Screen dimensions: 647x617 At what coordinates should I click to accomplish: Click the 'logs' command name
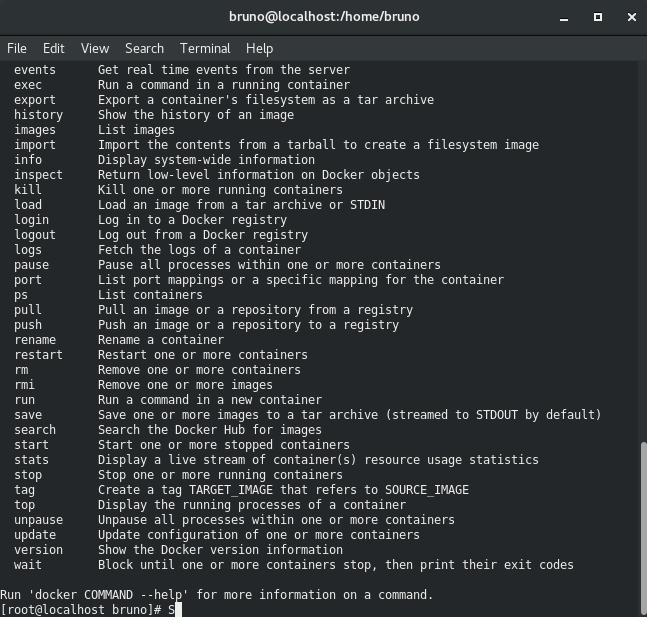[x=28, y=250]
